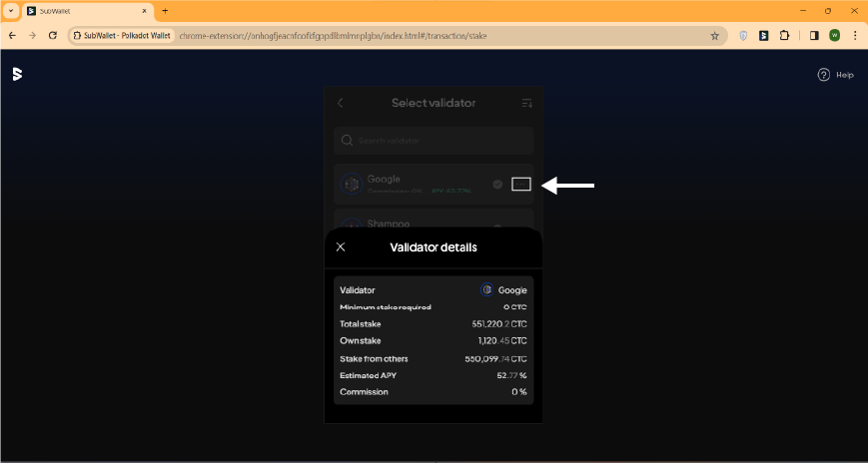Viewport: 868px width, 463px height.
Task: Click the Minimum stake required label
Action: click(386, 307)
